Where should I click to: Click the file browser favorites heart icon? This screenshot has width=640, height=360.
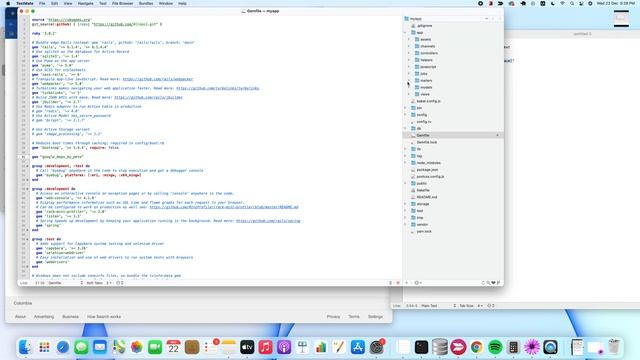(493, 283)
